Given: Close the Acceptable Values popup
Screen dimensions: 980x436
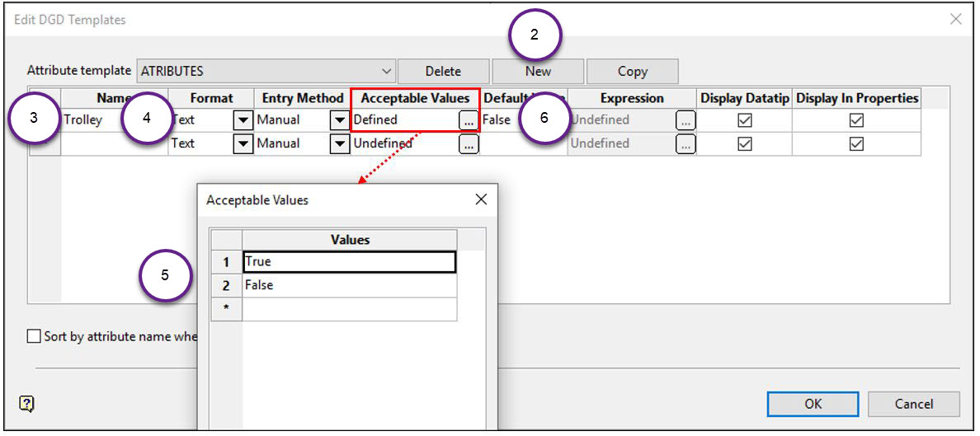Looking at the screenshot, I should [482, 199].
